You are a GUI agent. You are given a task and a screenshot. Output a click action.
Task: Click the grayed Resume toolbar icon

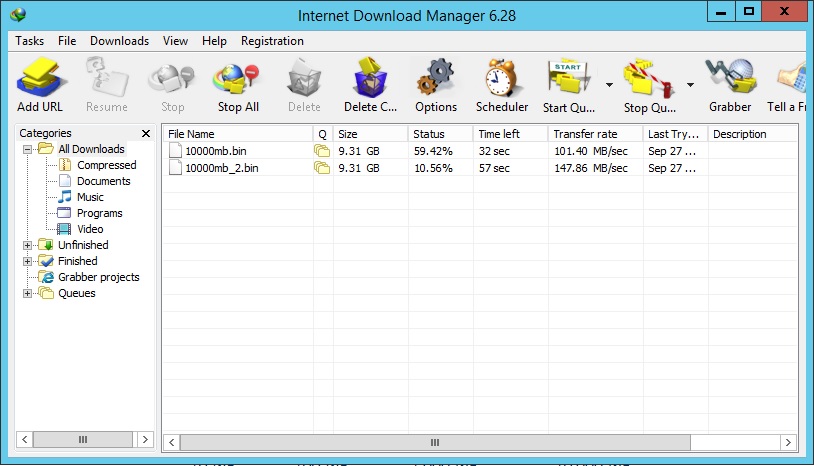(107, 78)
